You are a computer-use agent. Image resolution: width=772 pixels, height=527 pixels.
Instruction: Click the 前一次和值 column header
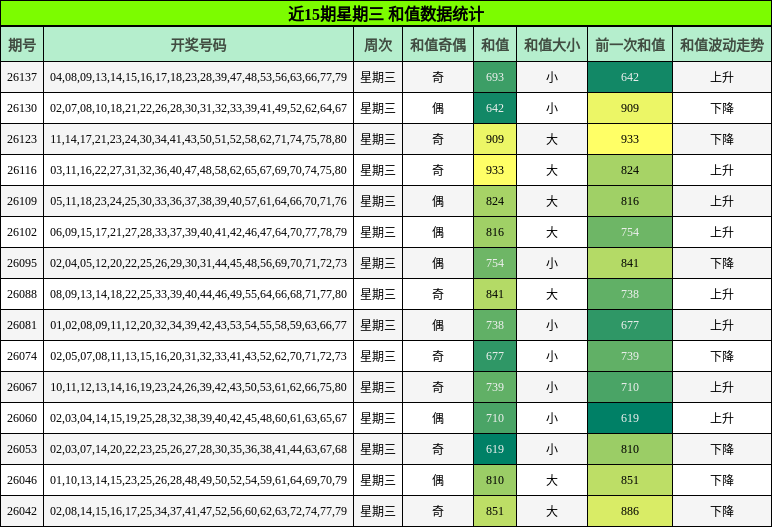[x=630, y=45]
